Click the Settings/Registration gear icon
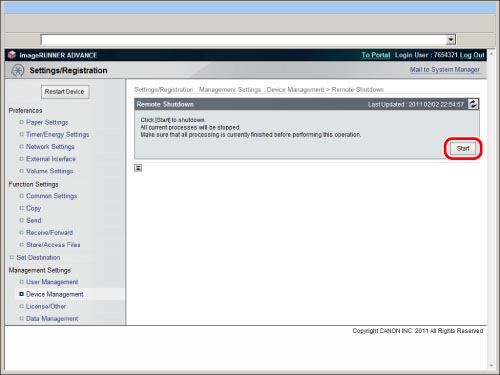The image size is (500, 375). [x=17, y=70]
